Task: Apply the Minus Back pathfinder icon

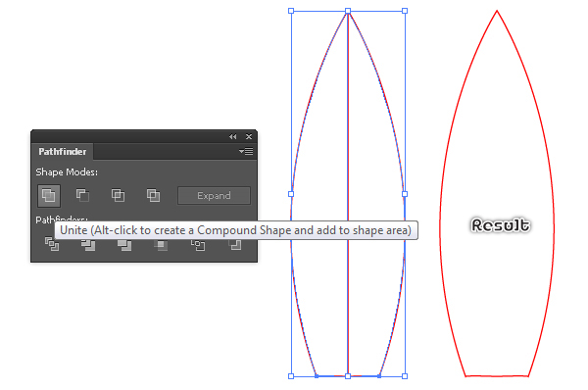Action: point(235,245)
